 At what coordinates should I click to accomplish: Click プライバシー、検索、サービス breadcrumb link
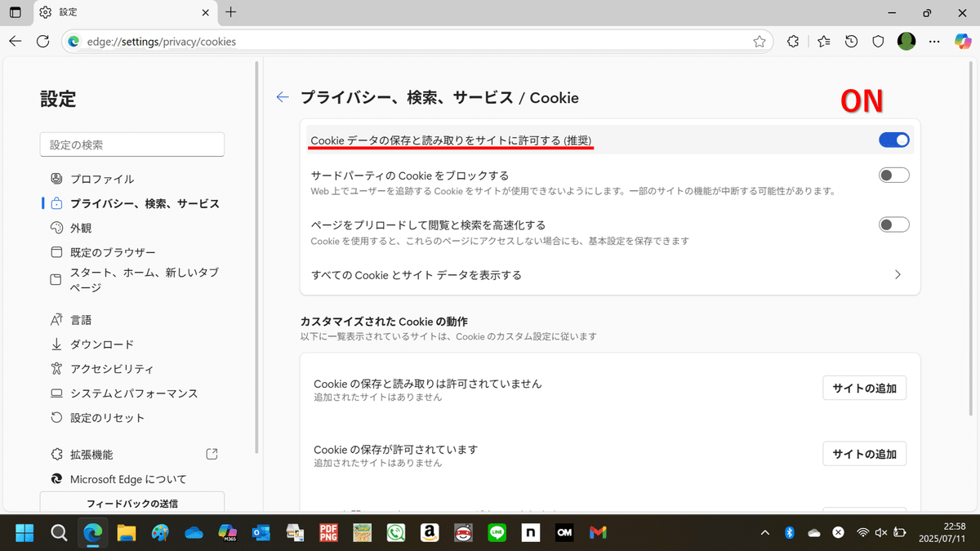[408, 98]
